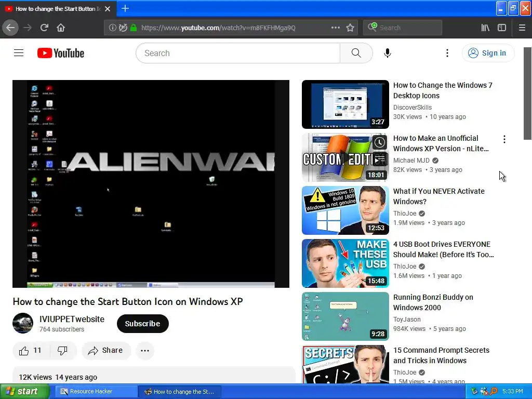Open IVIUPPETwebsite channel name link
This screenshot has height=399, width=532.
72,320
